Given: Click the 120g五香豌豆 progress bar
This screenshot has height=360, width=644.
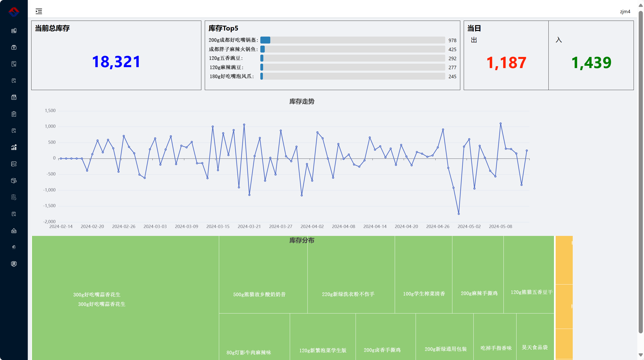Looking at the screenshot, I should (352, 58).
